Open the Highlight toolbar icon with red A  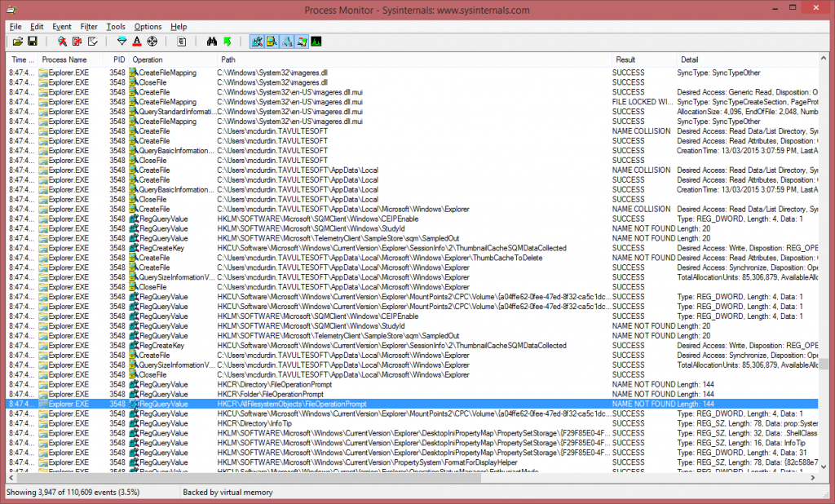click(x=137, y=42)
